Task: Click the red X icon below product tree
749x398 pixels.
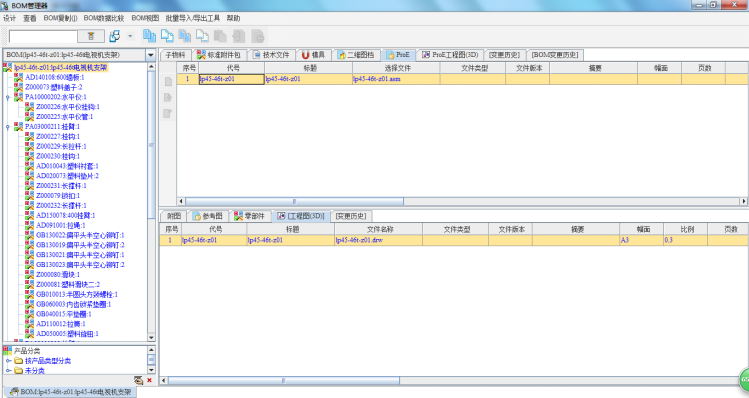Action: click(x=150, y=380)
